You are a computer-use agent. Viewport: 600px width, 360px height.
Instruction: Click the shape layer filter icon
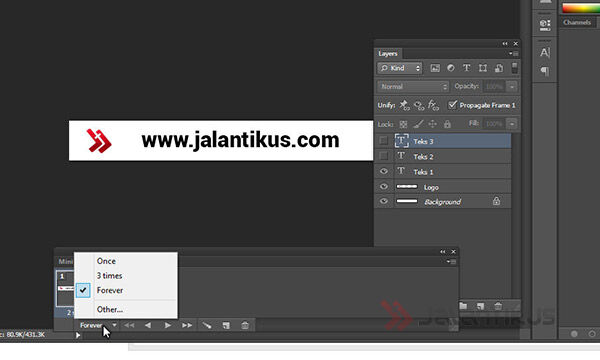(x=483, y=68)
